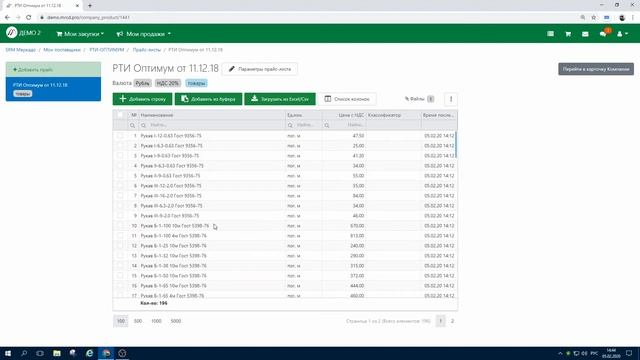Click page 1 in pagination
640x360 pixels.
point(440,321)
